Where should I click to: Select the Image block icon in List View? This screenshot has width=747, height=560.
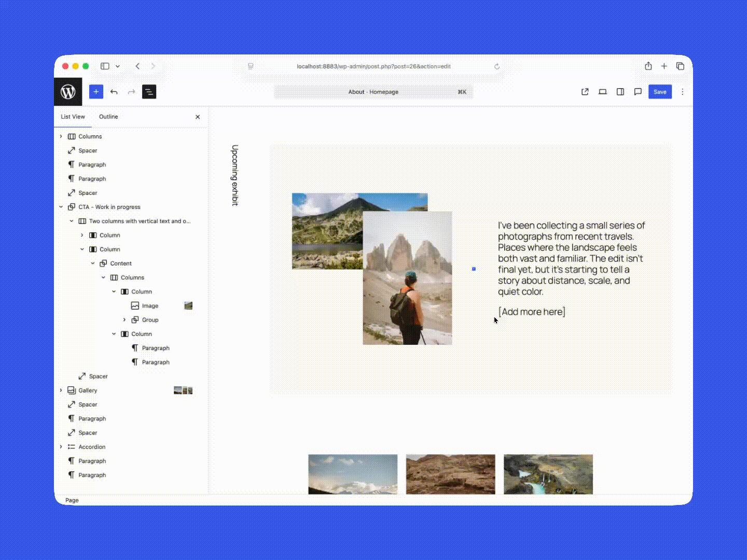click(x=134, y=305)
